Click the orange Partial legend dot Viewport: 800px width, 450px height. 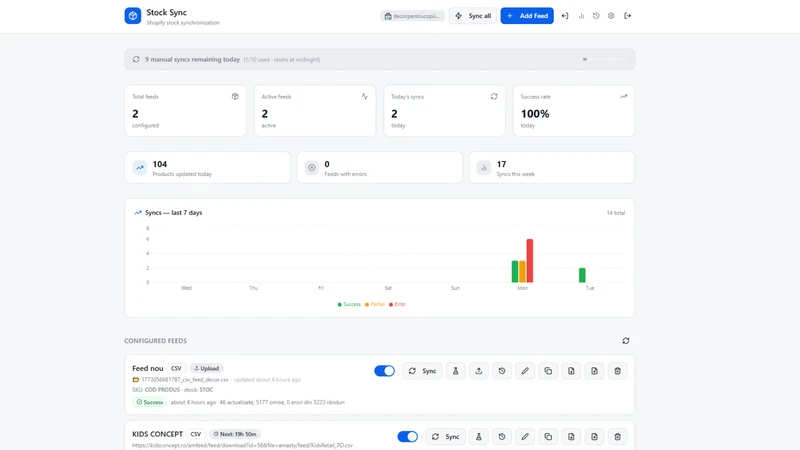coord(367,305)
